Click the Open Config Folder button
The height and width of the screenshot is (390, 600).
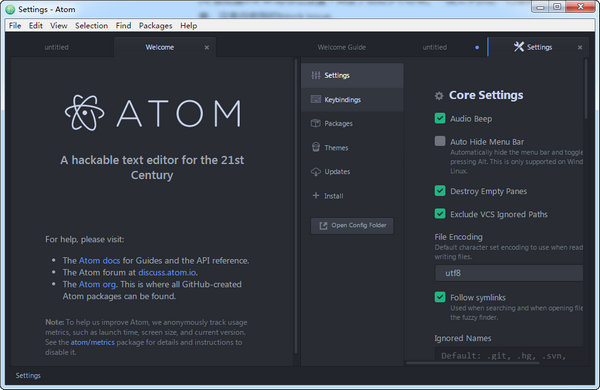click(x=352, y=225)
